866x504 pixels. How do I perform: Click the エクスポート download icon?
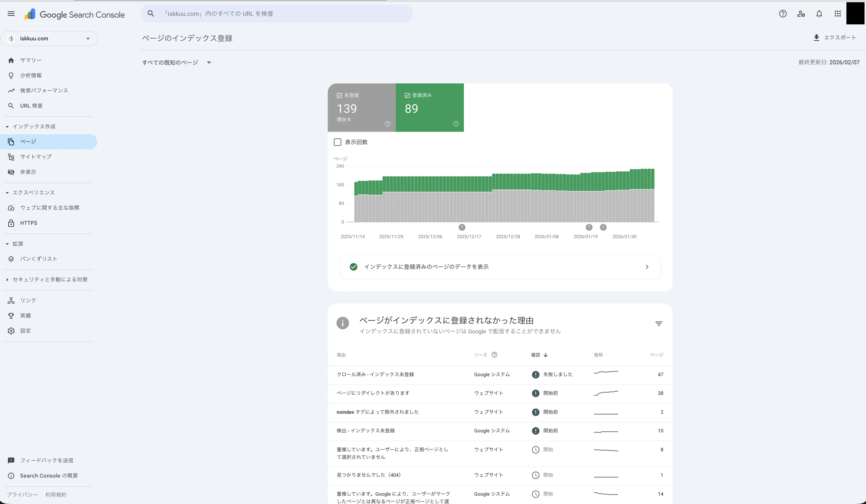817,38
